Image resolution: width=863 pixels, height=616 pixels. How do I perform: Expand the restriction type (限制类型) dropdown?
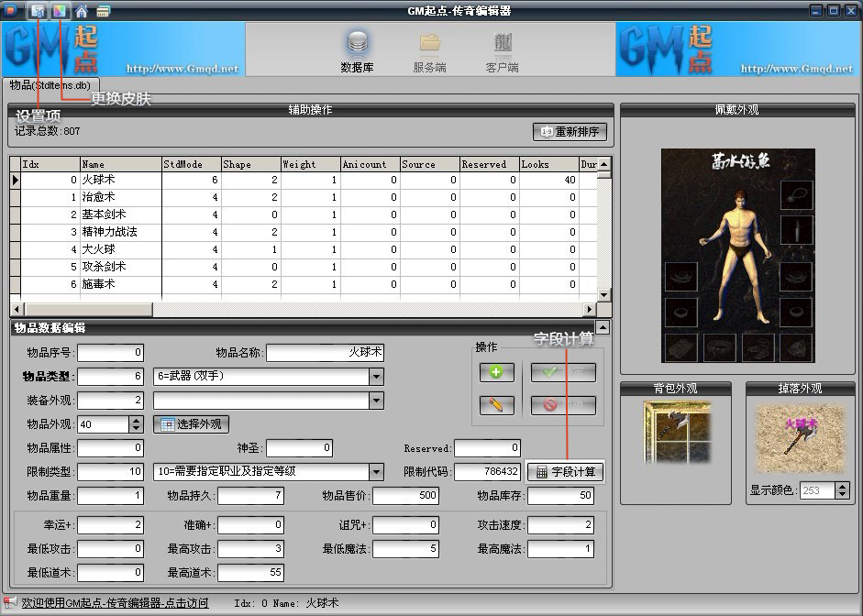click(376, 472)
